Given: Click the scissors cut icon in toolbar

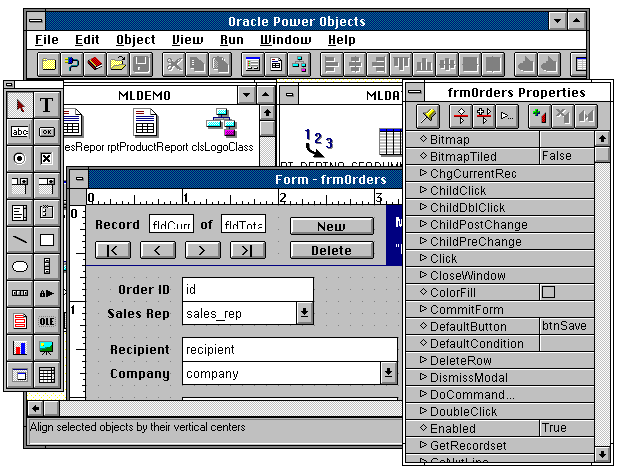Looking at the screenshot, I should pos(173,64).
